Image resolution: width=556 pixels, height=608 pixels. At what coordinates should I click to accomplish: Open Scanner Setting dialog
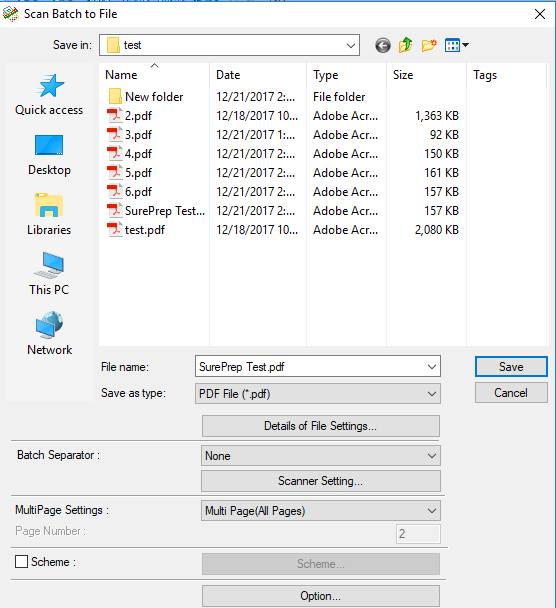point(321,481)
